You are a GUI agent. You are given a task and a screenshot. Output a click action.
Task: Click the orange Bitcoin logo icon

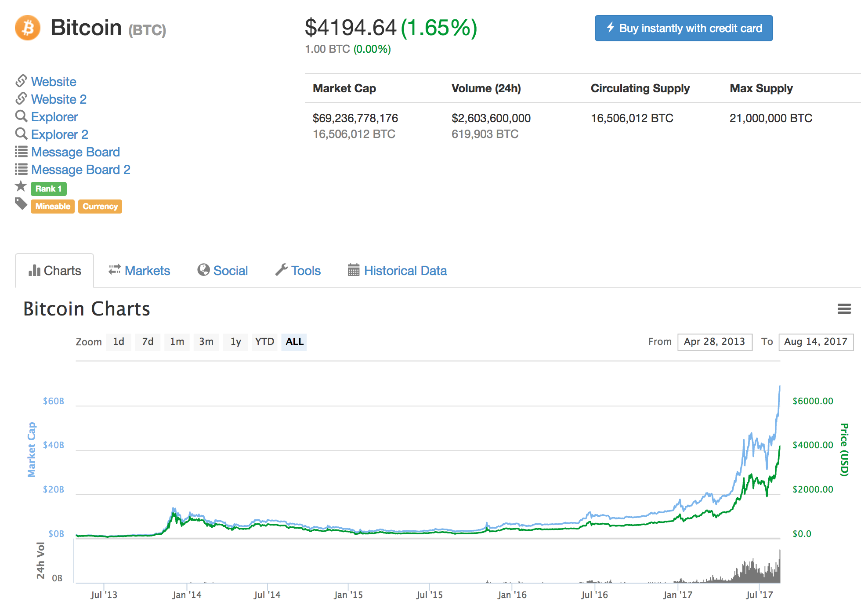coord(28,28)
